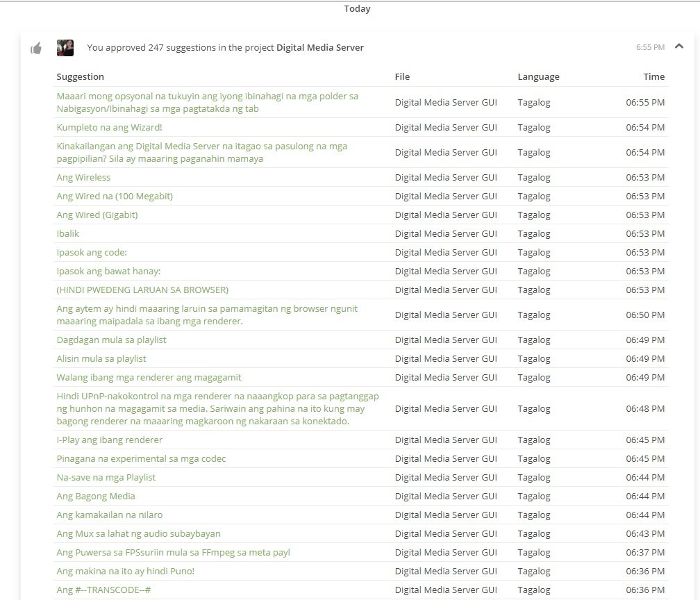The height and width of the screenshot is (600, 700).
Task: Click the Language column header
Action: click(538, 77)
